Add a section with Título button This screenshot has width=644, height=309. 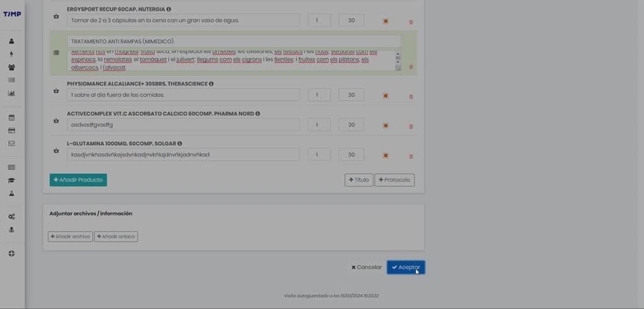(359, 180)
